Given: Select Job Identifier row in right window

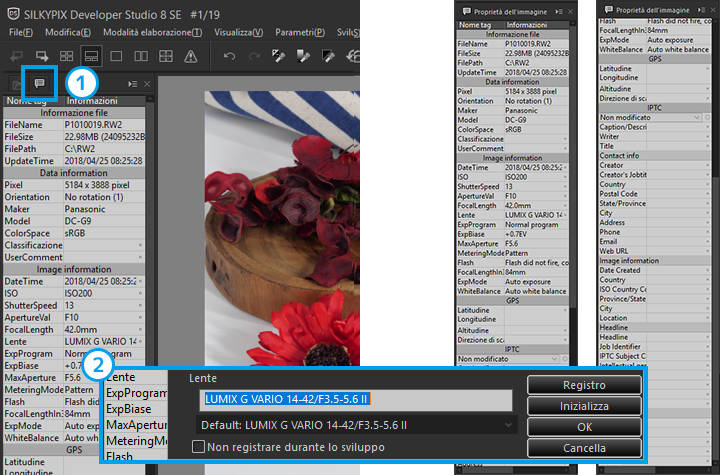Looking at the screenshot, I should 655,346.
